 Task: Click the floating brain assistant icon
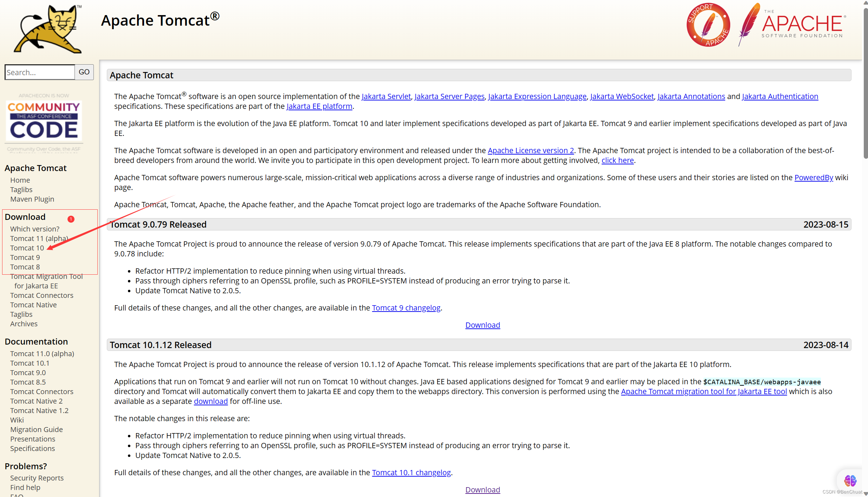click(x=850, y=480)
